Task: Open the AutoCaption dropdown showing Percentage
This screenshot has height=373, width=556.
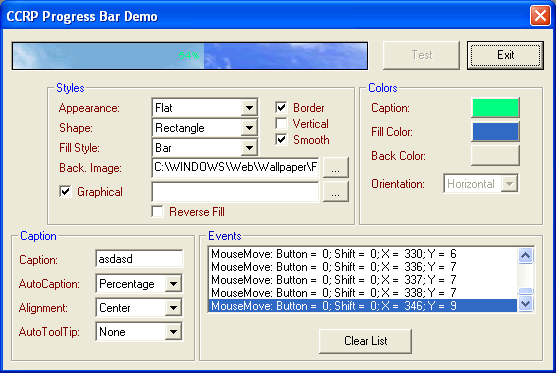Action: (173, 284)
